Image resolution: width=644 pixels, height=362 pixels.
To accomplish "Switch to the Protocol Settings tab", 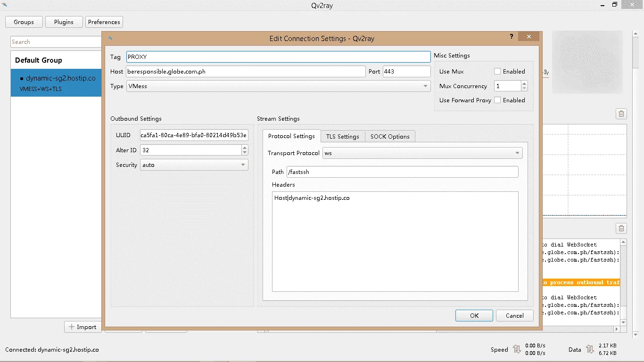I will point(291,136).
